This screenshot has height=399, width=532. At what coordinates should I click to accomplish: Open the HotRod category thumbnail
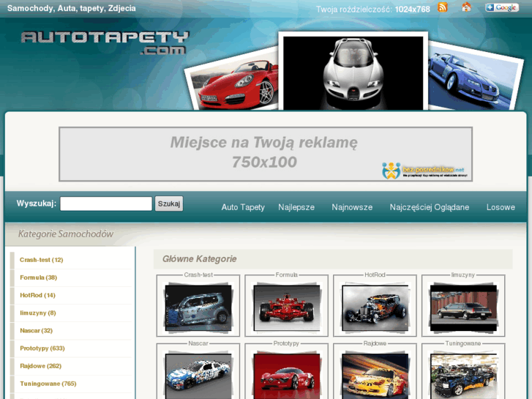pyautogui.click(x=375, y=307)
